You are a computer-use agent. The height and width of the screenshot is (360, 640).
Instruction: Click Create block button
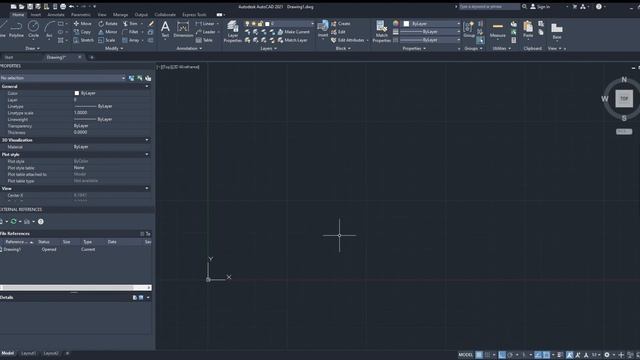click(x=341, y=24)
